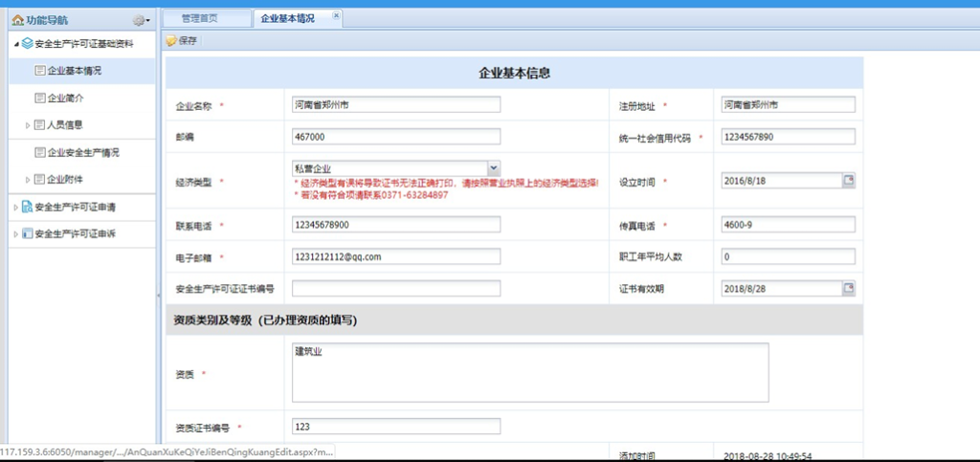This screenshot has height=462, width=980.
Task: Click the 资质 text area containing 建筑业
Action: coord(530,373)
